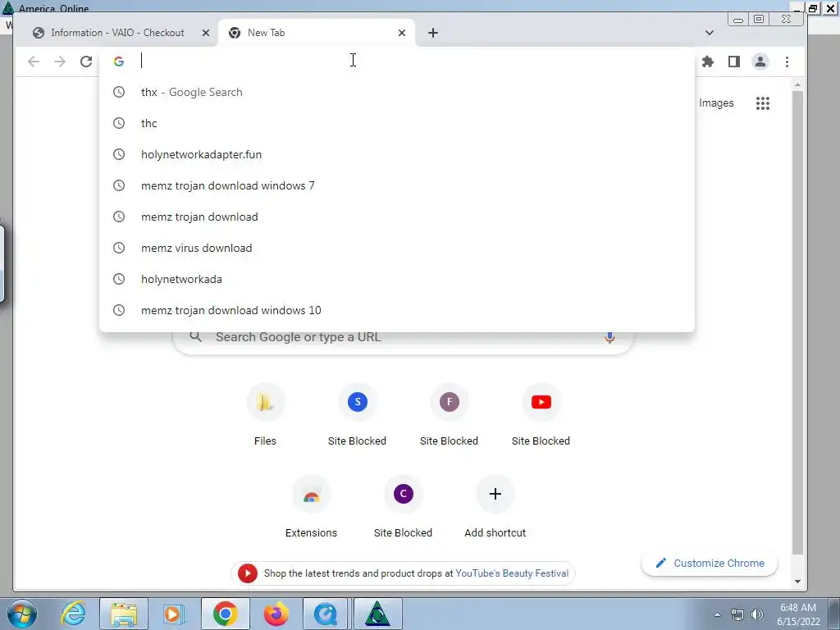Select suggestion 'thc'

397,123
